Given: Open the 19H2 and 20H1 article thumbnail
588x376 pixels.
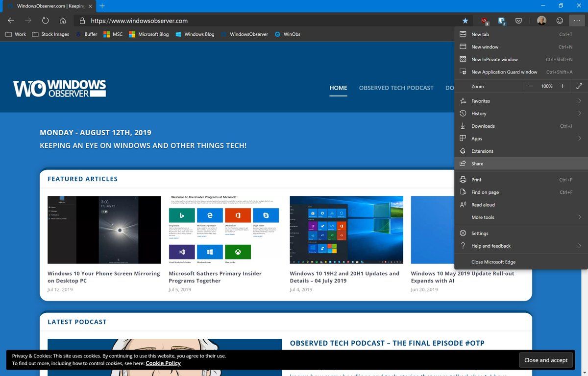Looking at the screenshot, I should [x=346, y=230].
